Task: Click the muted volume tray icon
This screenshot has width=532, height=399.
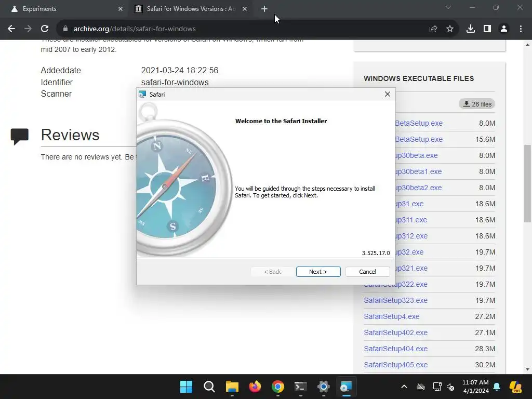Action: [450, 387]
